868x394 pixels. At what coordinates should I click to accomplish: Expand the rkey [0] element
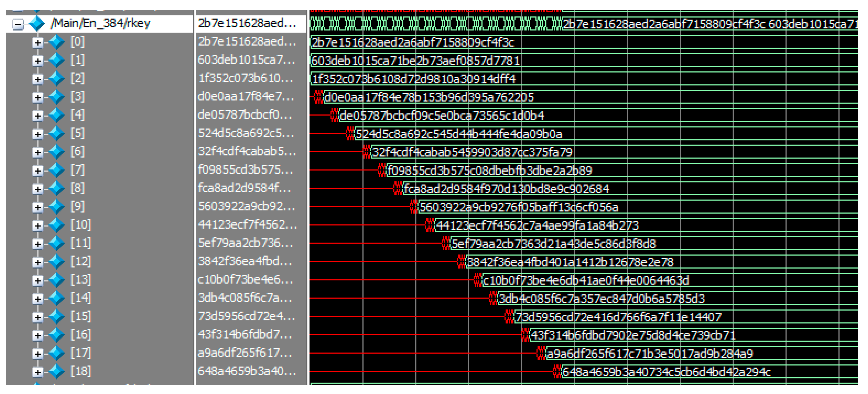pos(38,43)
